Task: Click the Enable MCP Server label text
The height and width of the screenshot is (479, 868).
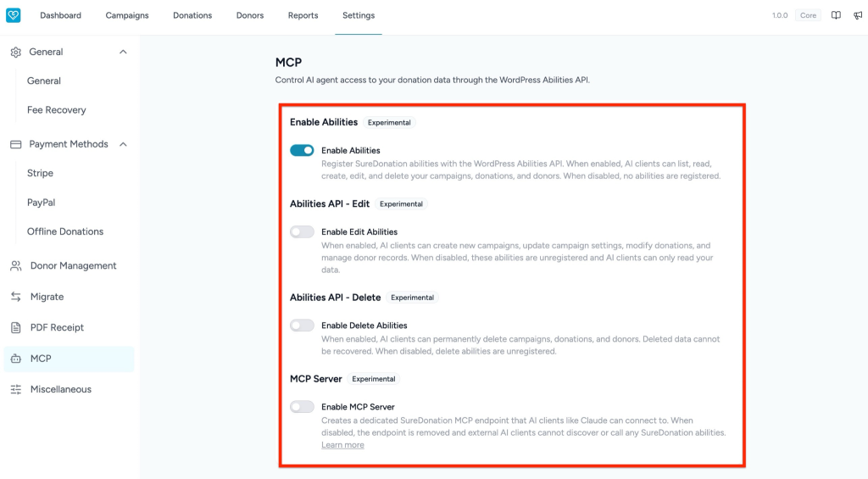Action: pyautogui.click(x=358, y=407)
